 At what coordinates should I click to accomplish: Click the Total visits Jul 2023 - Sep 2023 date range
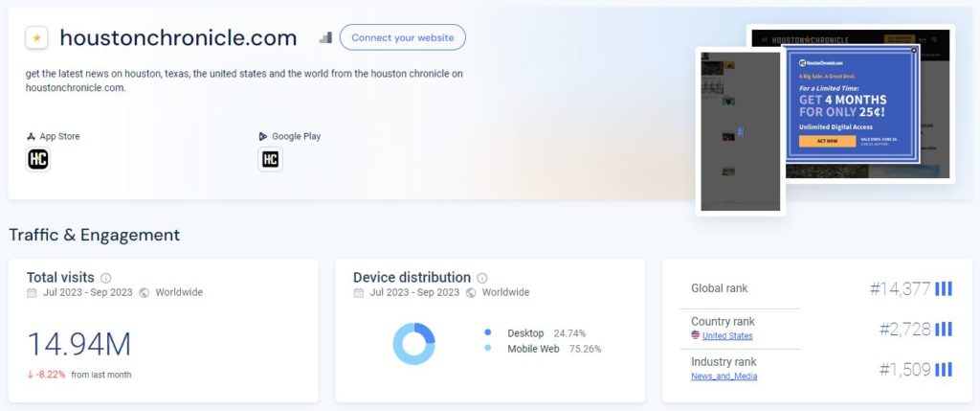(87, 292)
